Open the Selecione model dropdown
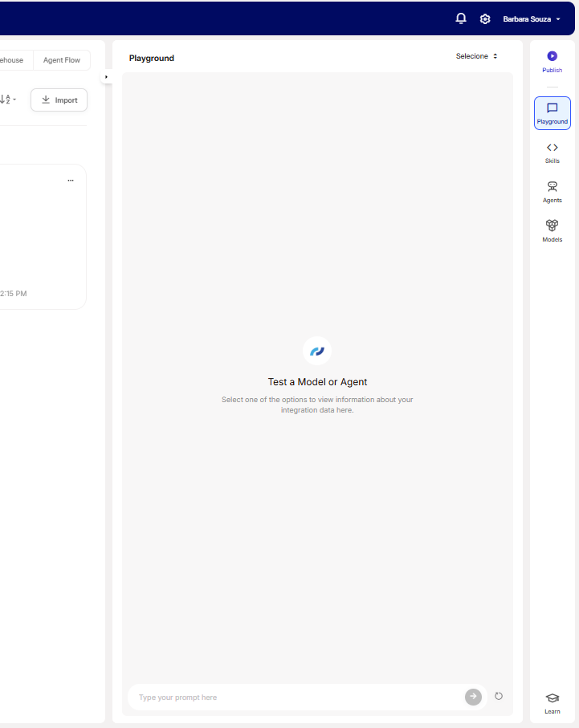The image size is (579, 728). [477, 56]
